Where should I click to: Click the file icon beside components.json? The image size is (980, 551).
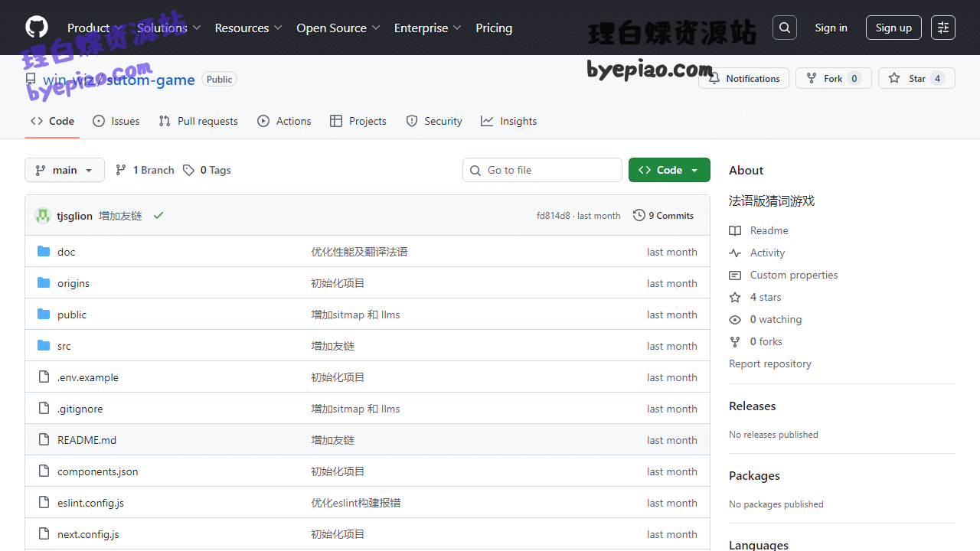click(x=44, y=471)
